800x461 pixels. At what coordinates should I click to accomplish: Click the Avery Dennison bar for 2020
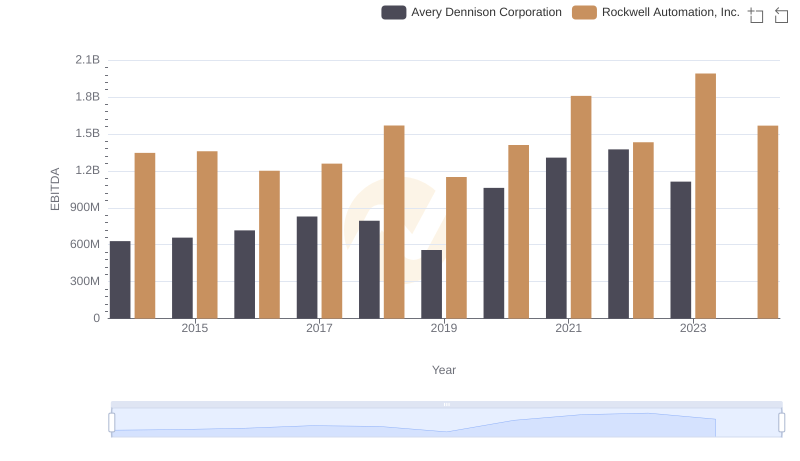(494, 253)
